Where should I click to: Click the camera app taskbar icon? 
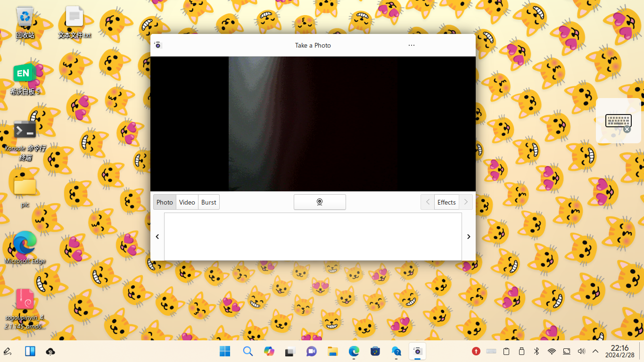point(417,351)
